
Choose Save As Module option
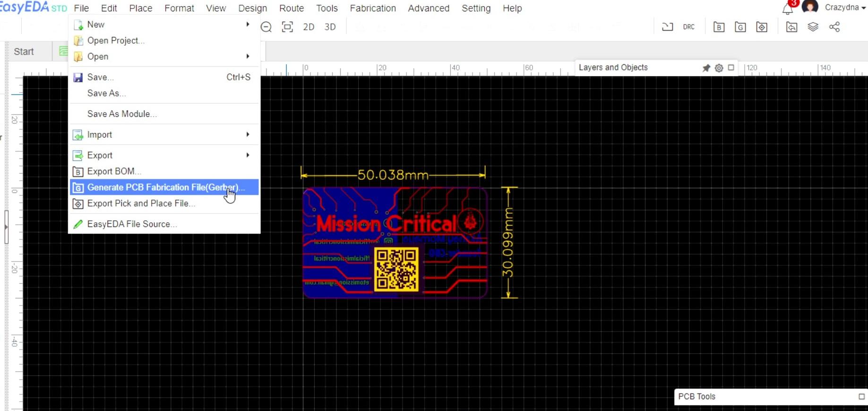(164, 114)
